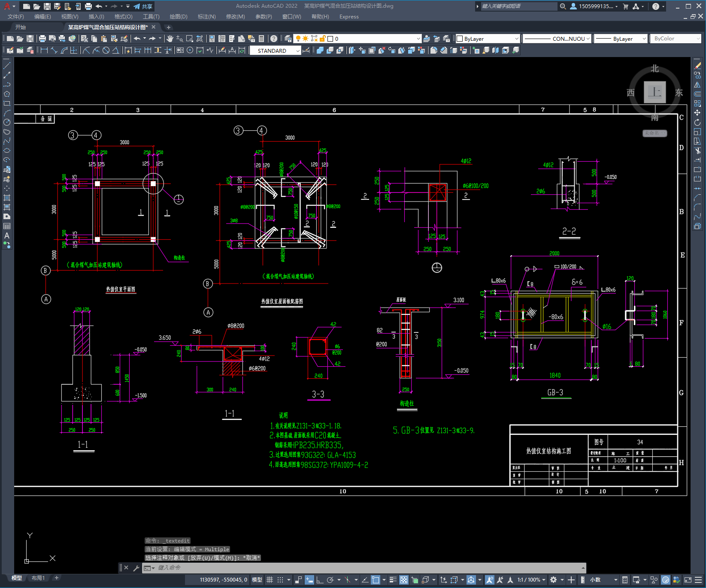Click the search magnifier icon in title bar
Screen dimensions: 706x588
[563, 6]
